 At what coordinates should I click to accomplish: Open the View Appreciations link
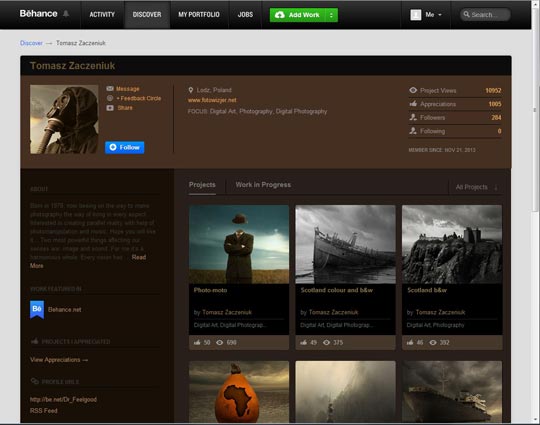[x=59, y=360]
